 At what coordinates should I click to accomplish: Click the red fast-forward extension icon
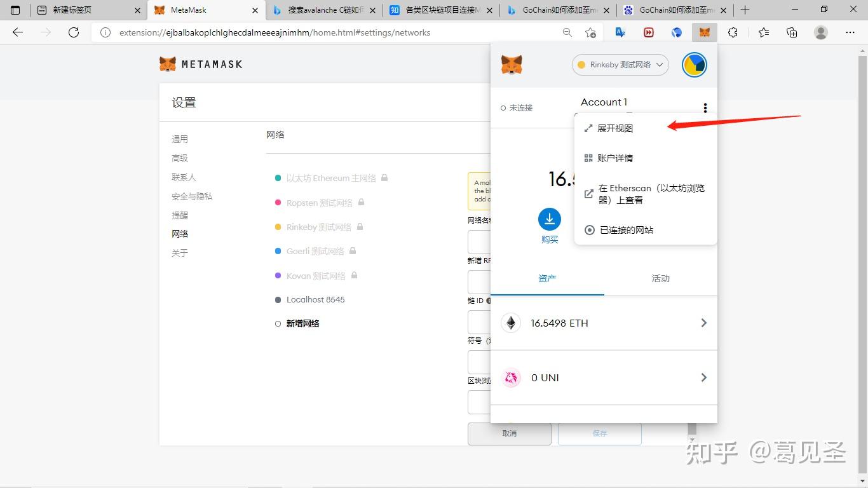click(649, 32)
